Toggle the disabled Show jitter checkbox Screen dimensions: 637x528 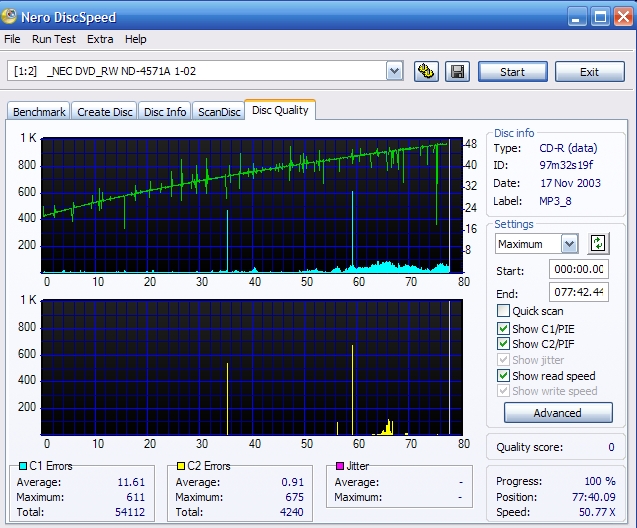[503, 359]
